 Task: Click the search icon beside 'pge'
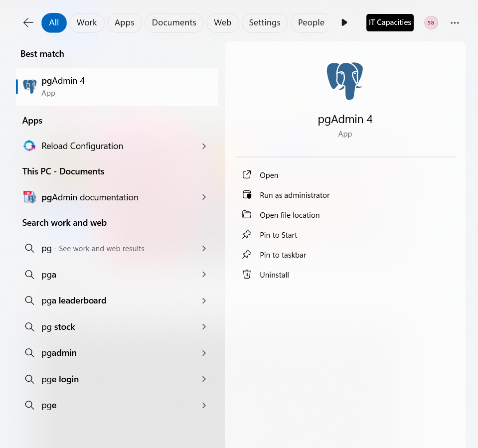29,405
